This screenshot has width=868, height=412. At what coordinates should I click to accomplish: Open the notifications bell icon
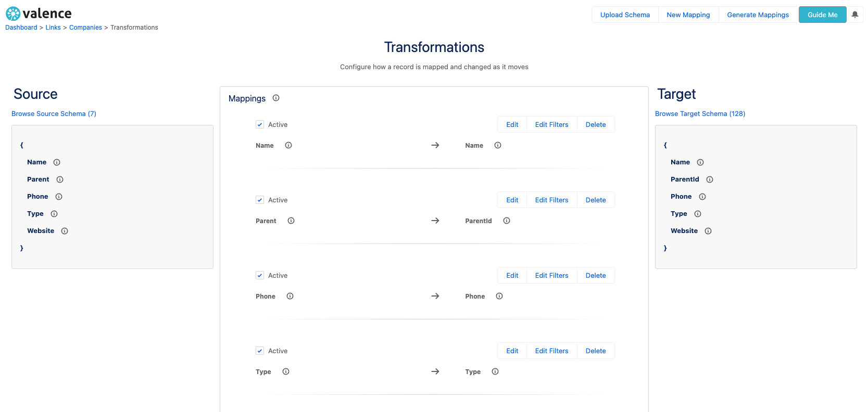[855, 15]
